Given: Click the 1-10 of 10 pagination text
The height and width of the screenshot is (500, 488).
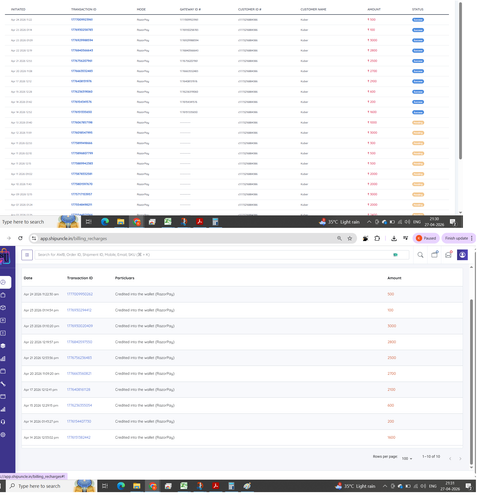Looking at the screenshot, I should (x=431, y=456).
